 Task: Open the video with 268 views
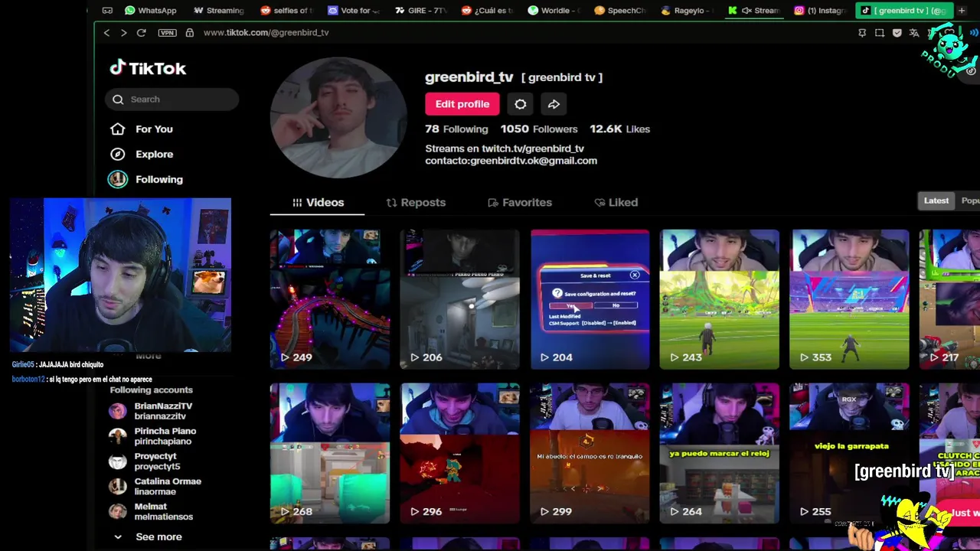click(x=330, y=453)
